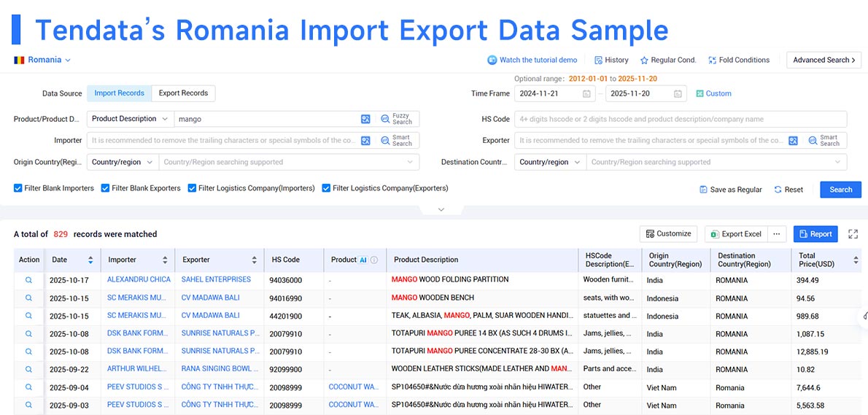Expand Destination Country/Region search selector

coord(716,162)
